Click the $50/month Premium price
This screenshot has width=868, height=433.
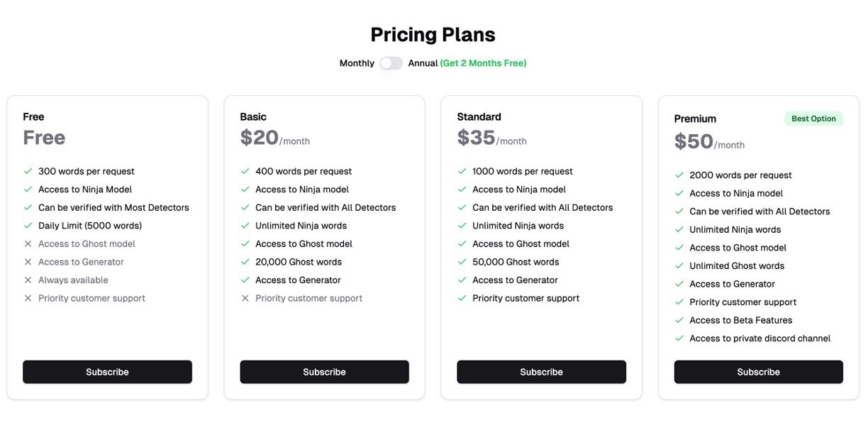click(x=709, y=141)
